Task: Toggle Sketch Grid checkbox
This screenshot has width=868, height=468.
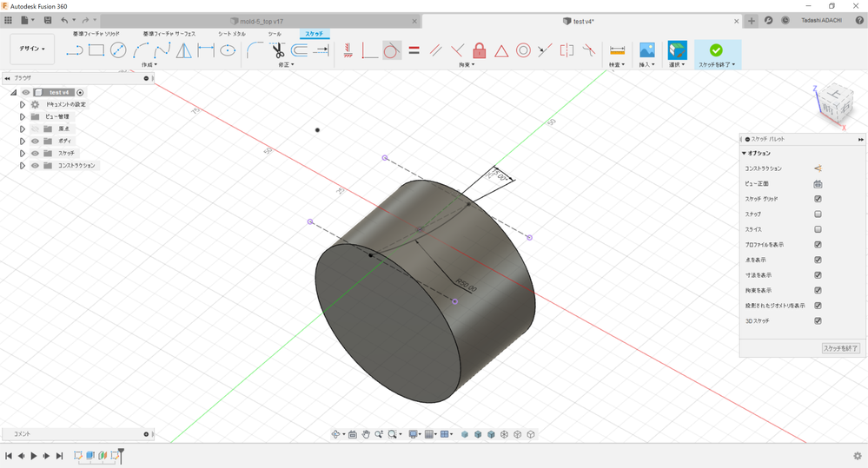Action: click(x=818, y=199)
